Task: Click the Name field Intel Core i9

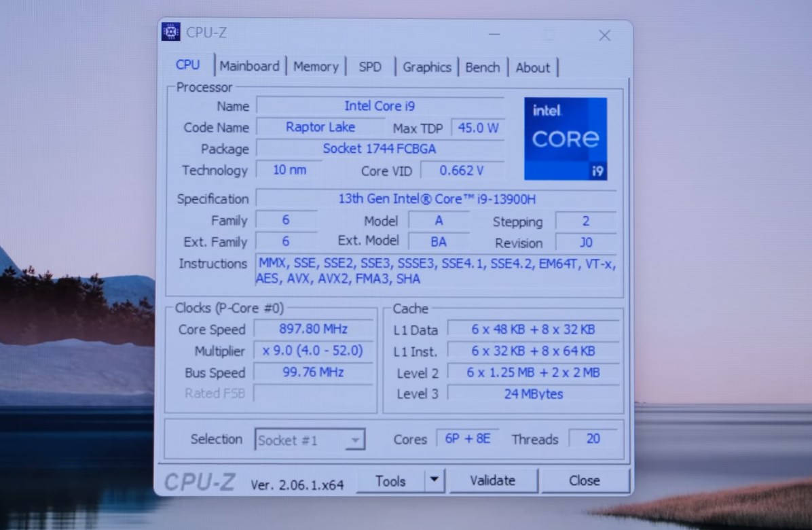Action: pyautogui.click(x=380, y=106)
